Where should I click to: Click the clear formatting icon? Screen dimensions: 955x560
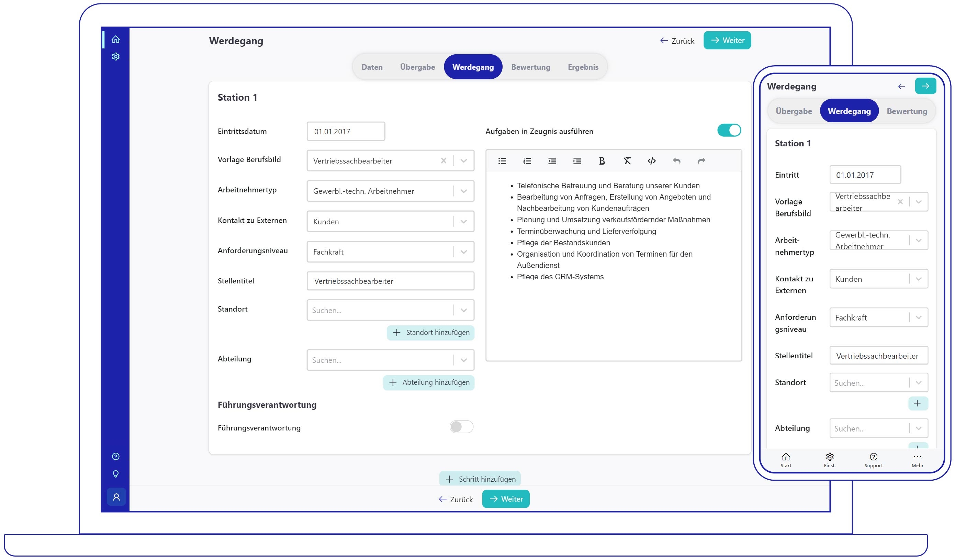click(627, 161)
